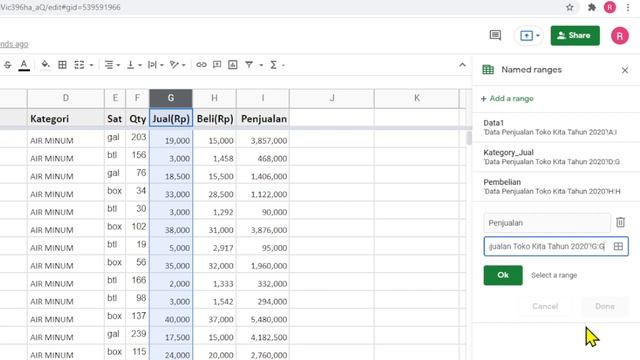Open the borders tool
640x360 pixels.
pos(62,65)
